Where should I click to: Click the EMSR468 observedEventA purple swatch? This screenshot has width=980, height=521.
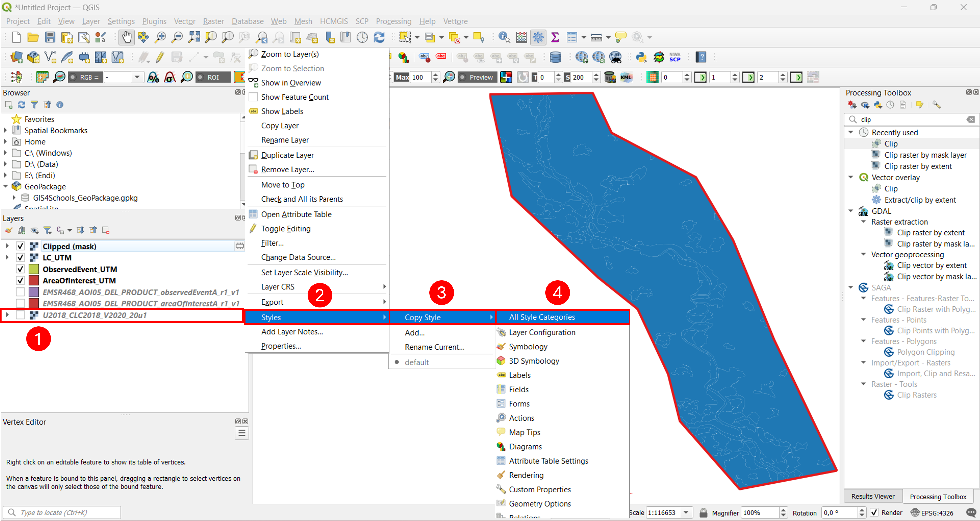click(x=34, y=292)
